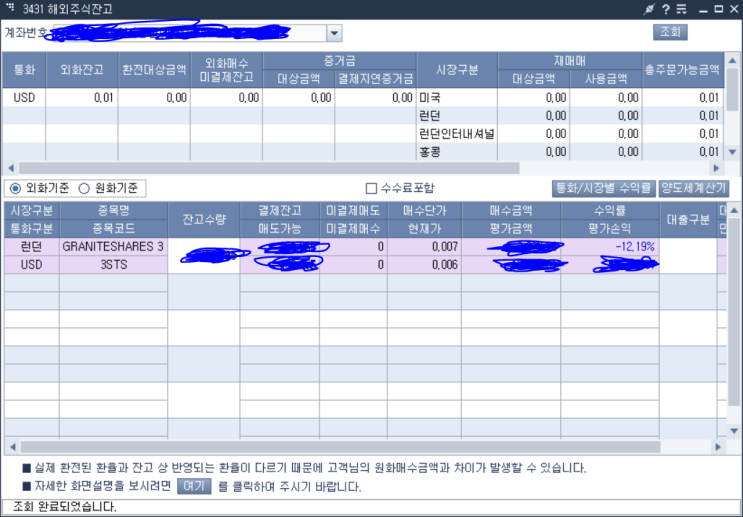Open 통화/시장별 수익률 button

(604, 189)
